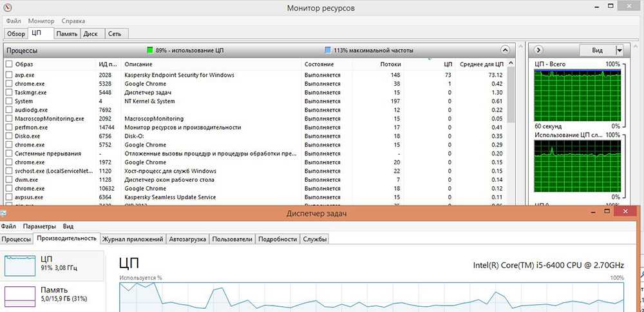
Task: Switch to the Память tab in Resource Monitor
Action: (66, 34)
